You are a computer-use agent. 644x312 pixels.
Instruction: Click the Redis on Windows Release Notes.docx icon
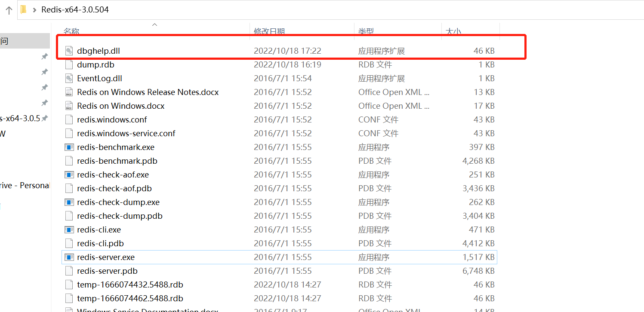pos(69,92)
